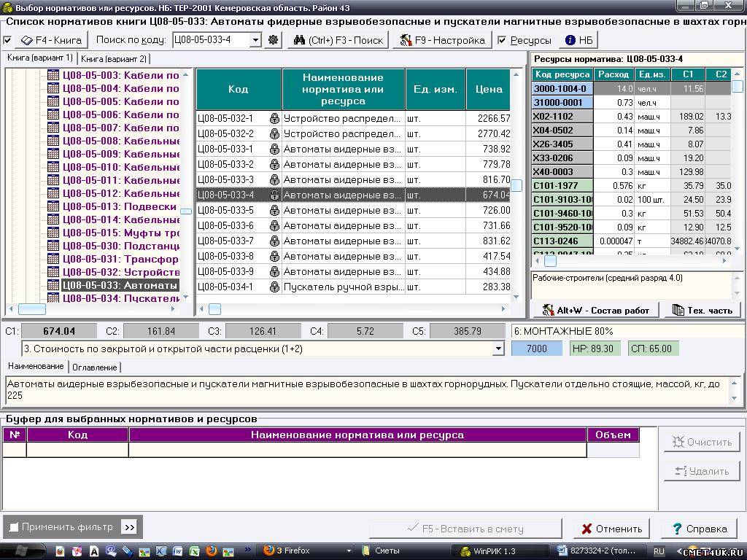Open Alt+W - Состав работ
The image size is (747, 560).
595,310
